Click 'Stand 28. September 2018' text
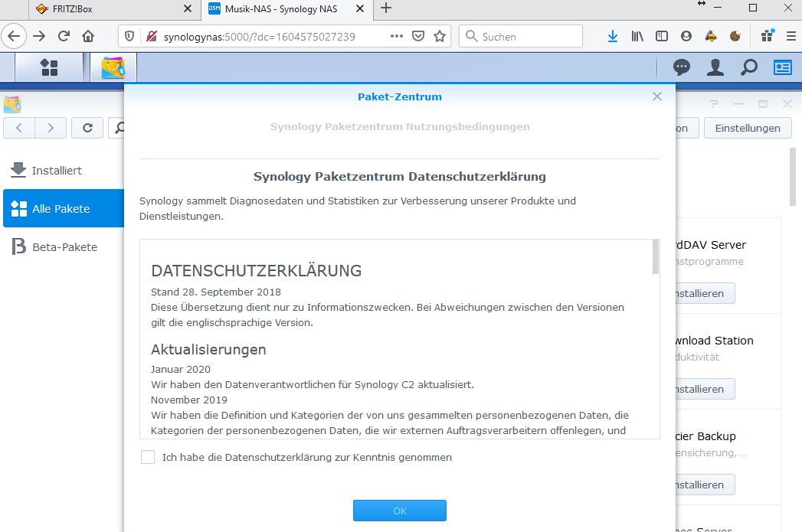The height and width of the screenshot is (532, 802). (x=216, y=292)
